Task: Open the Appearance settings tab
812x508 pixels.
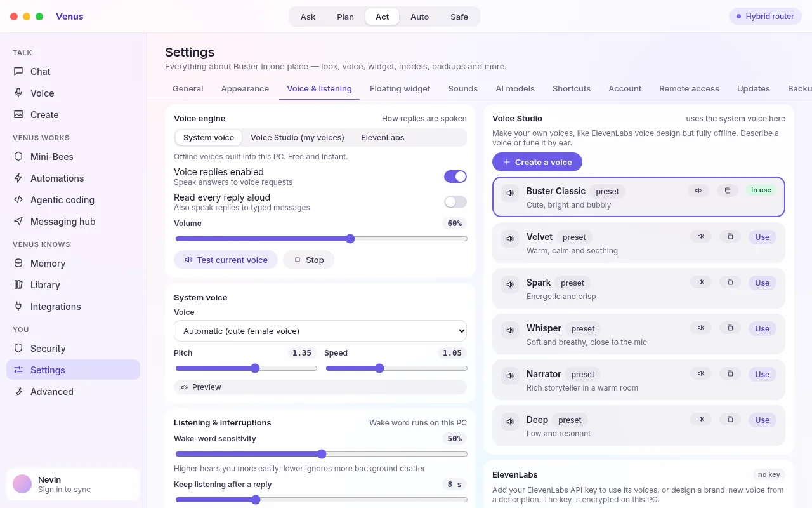Action: [245, 89]
